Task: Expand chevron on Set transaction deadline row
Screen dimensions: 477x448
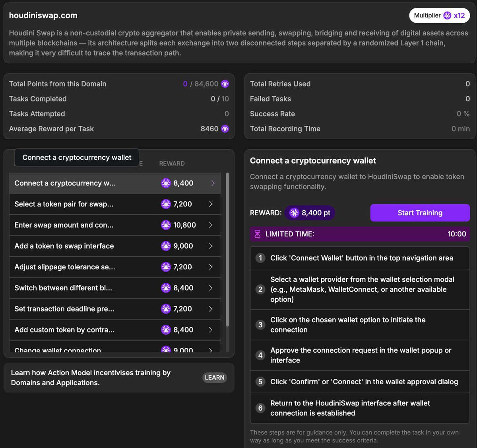Action: click(x=211, y=309)
